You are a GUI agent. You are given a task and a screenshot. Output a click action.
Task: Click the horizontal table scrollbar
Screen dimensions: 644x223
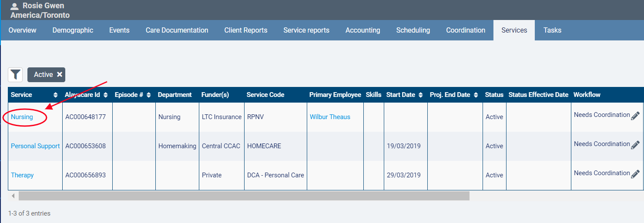(244, 196)
